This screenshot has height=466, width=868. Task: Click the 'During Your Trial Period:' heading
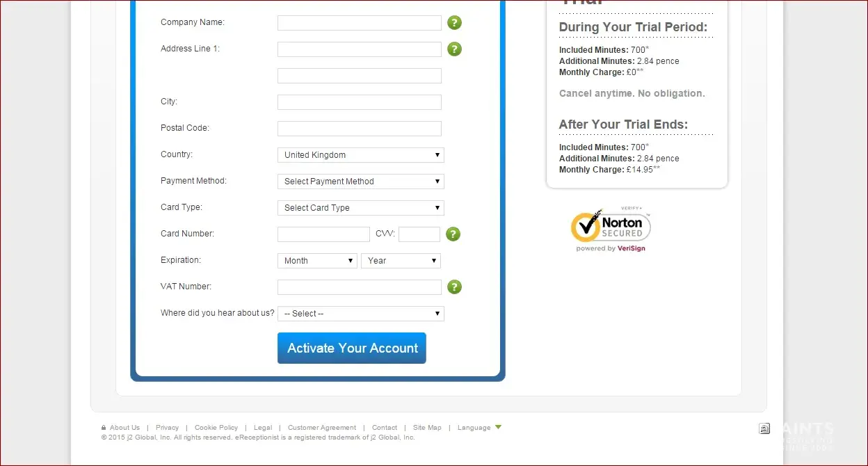[x=633, y=28]
